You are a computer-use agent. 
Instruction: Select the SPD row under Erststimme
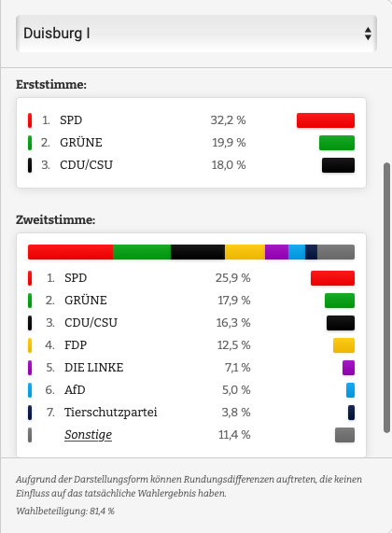pos(191,120)
